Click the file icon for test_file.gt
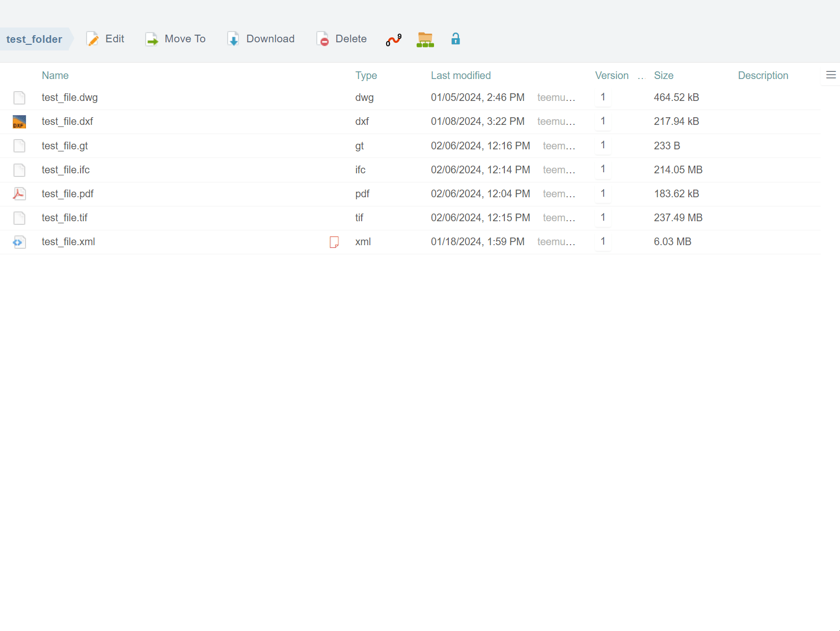The height and width of the screenshot is (631, 840). pos(19,146)
